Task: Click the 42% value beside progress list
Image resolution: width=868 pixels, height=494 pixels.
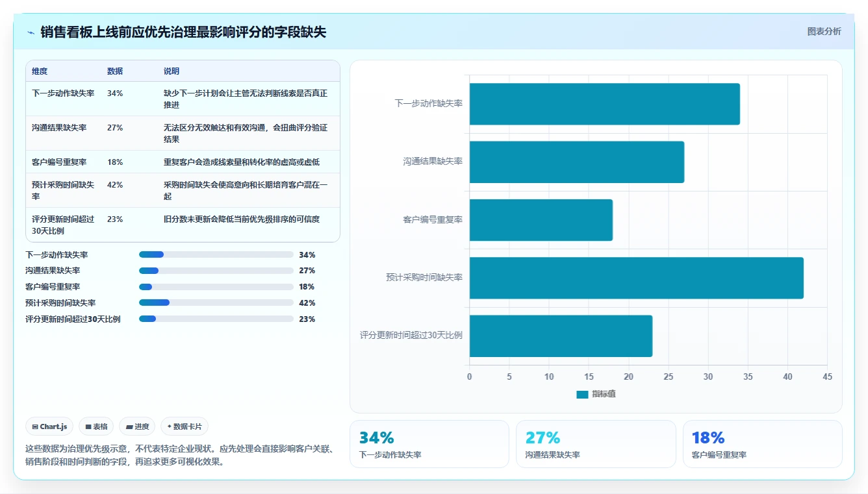Action: tap(307, 303)
